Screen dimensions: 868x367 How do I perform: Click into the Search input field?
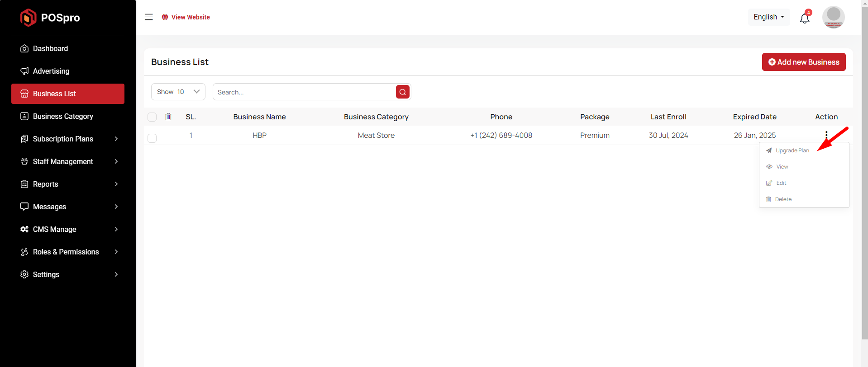pos(304,92)
